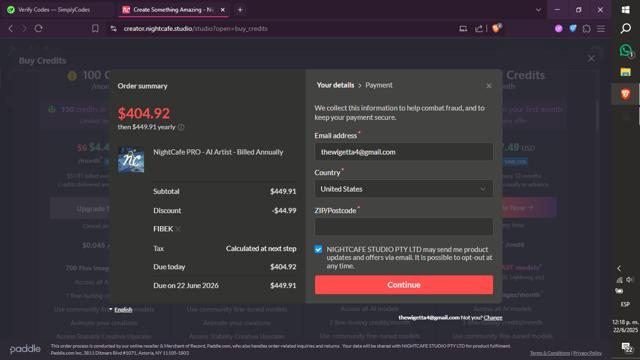Click the NightCafe PRO product thumbnail
640x360 pixels.
click(131, 160)
